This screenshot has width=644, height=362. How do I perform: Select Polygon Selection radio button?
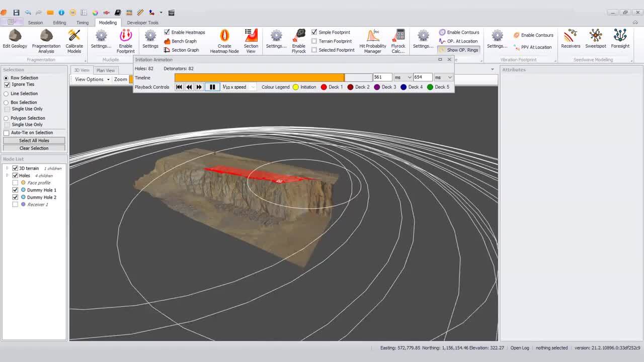tap(6, 118)
